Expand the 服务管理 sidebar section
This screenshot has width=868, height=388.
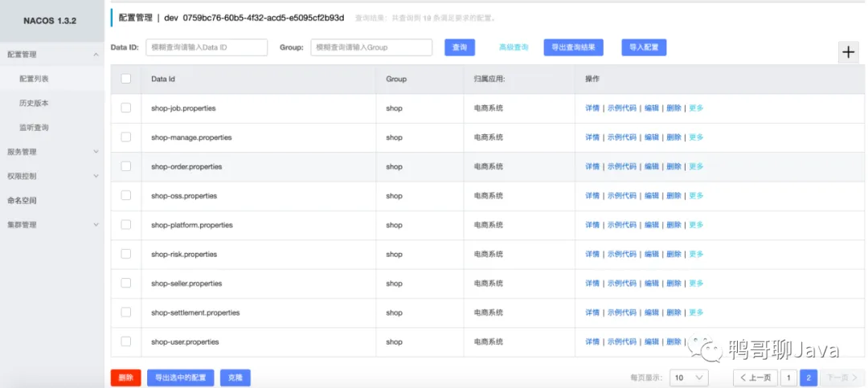point(96,152)
